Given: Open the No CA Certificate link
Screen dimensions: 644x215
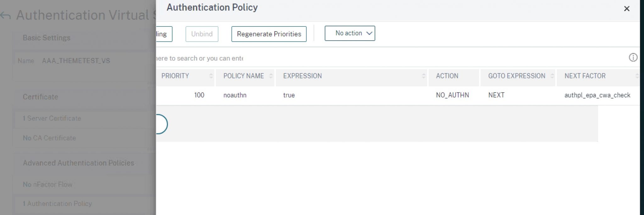Looking at the screenshot, I should tap(49, 138).
